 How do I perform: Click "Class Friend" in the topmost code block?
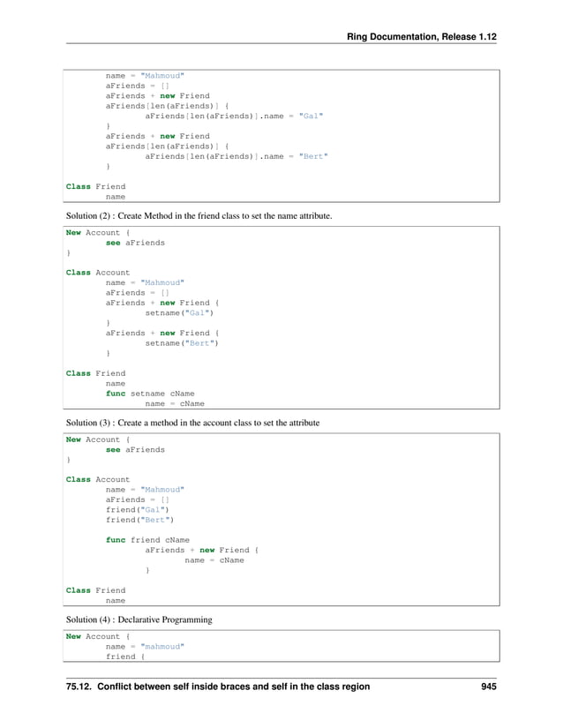pos(95,187)
